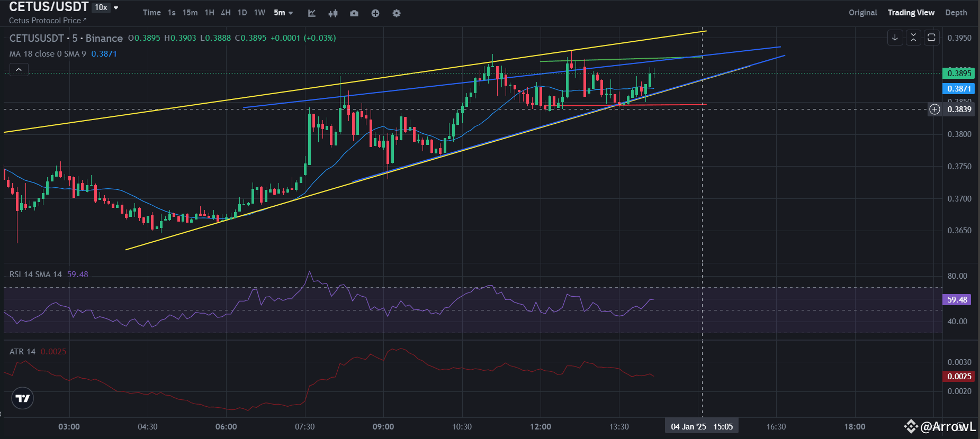Click the 0.3700 price axis label
The width and height of the screenshot is (980, 439).
[959, 199]
